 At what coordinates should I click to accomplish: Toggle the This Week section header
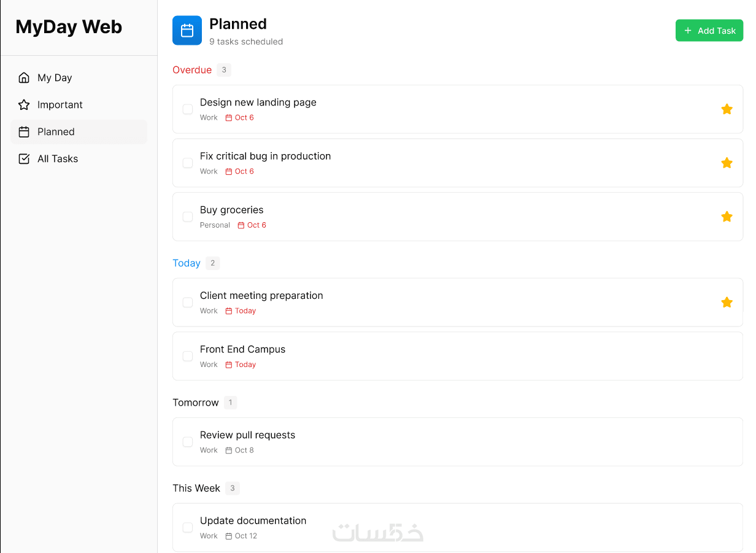(x=196, y=489)
